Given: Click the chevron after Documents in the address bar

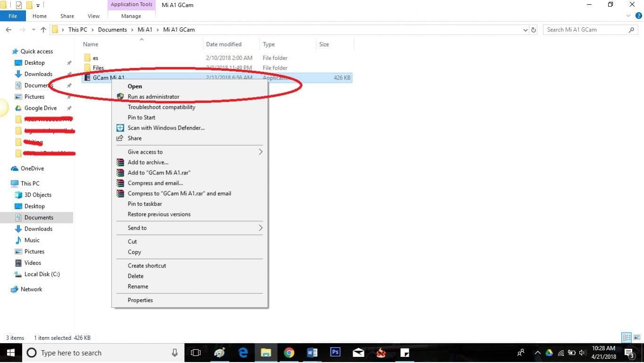Looking at the screenshot, I should [132, 30].
